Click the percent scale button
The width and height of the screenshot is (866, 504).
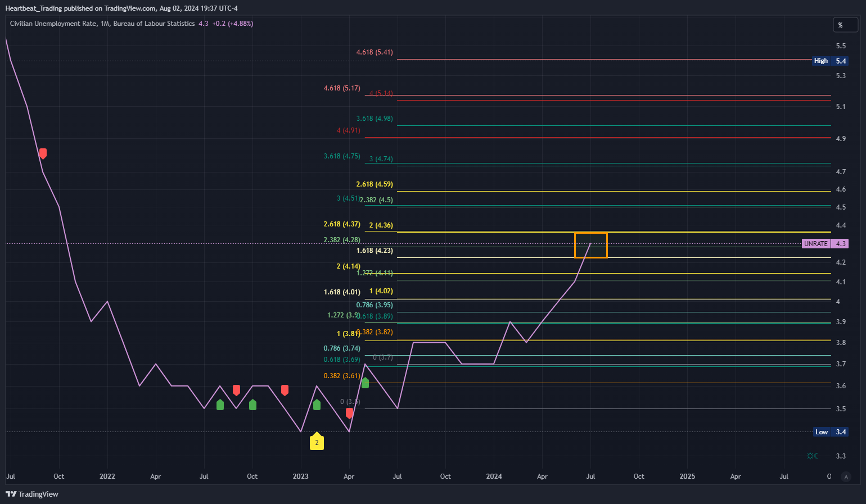845,25
